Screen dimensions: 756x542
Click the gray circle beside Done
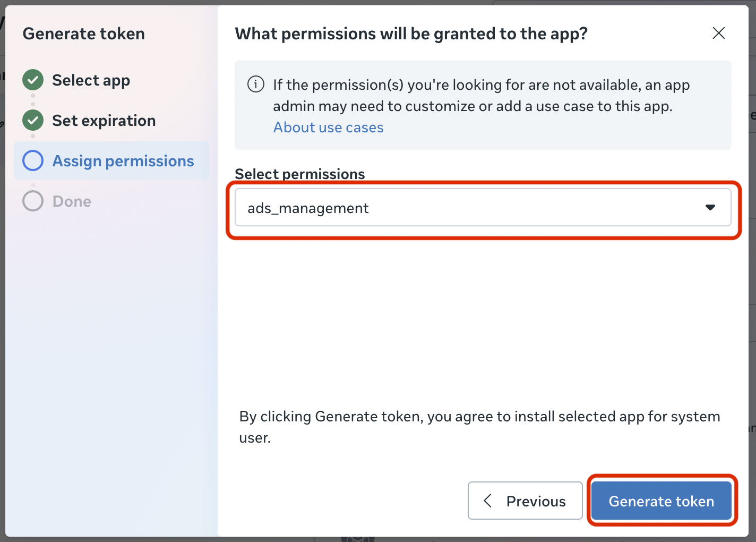(33, 201)
